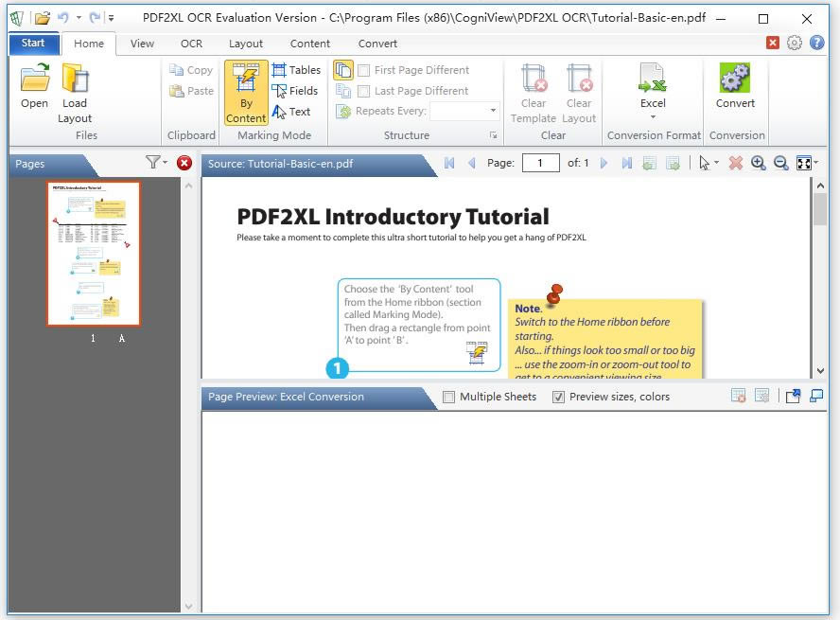Click the Clear Layout icon

(x=579, y=93)
